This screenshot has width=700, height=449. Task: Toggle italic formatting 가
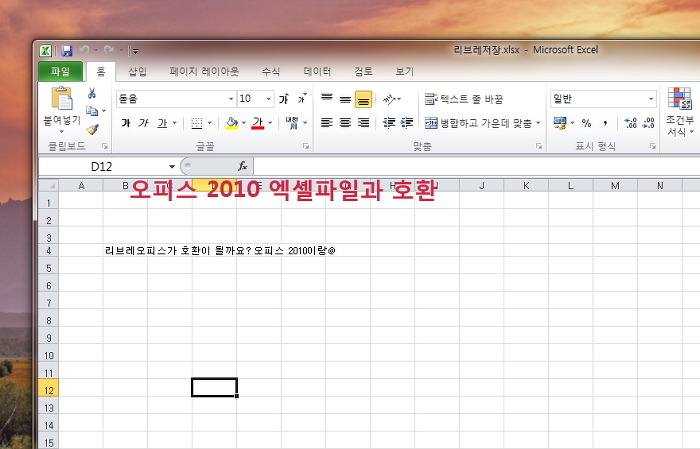pyautogui.click(x=143, y=123)
